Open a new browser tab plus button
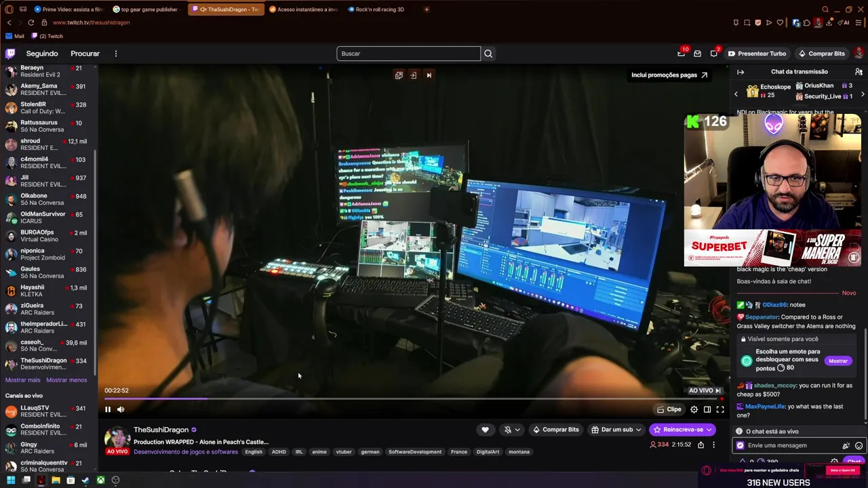The width and height of the screenshot is (868, 488). 427,9
